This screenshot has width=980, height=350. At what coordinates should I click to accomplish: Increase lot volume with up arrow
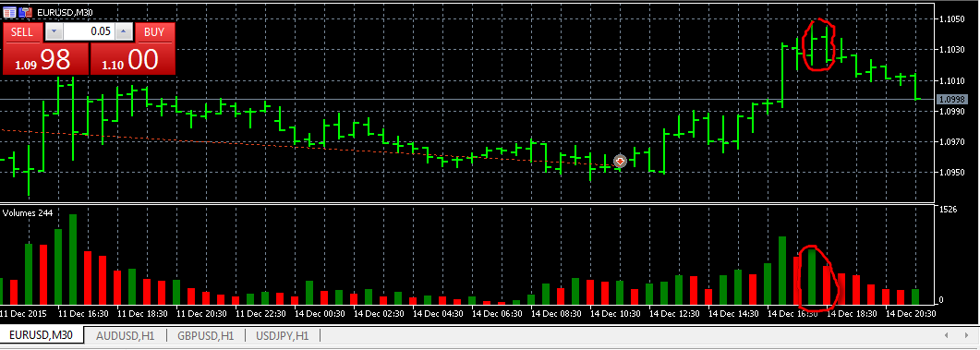pos(125,31)
